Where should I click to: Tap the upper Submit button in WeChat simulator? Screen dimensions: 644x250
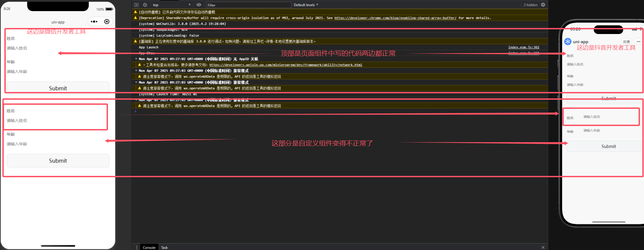(x=58, y=88)
